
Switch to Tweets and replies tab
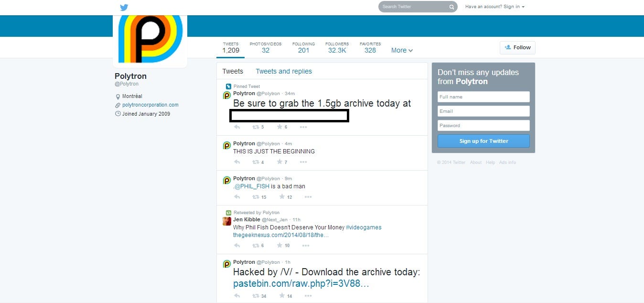284,71
